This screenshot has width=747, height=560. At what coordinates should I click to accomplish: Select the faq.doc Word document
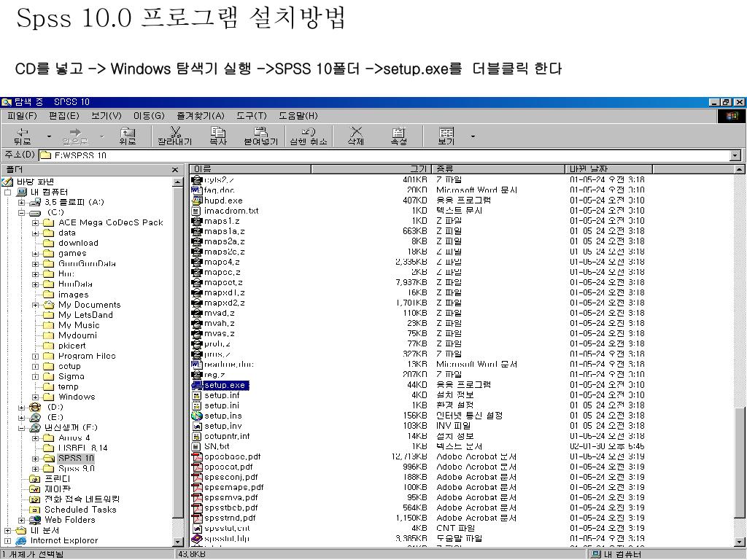pyautogui.click(x=219, y=190)
